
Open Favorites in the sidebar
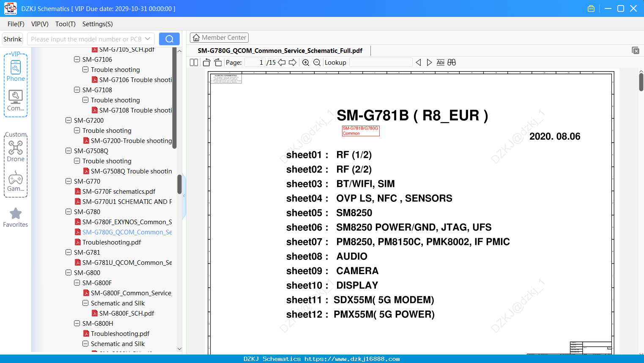pos(16,217)
